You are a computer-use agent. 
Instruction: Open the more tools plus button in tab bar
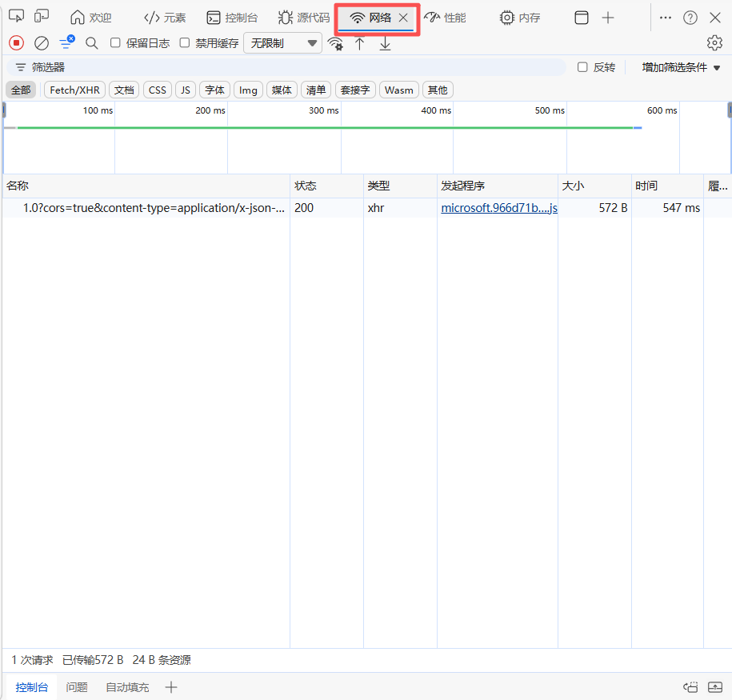tap(608, 18)
